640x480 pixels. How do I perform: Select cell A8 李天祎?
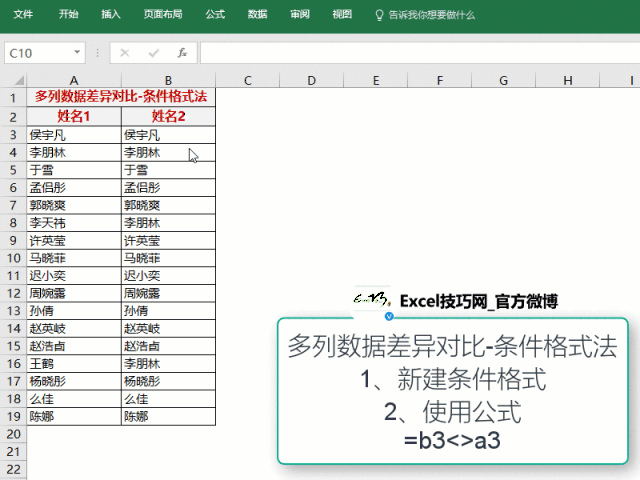tap(74, 223)
